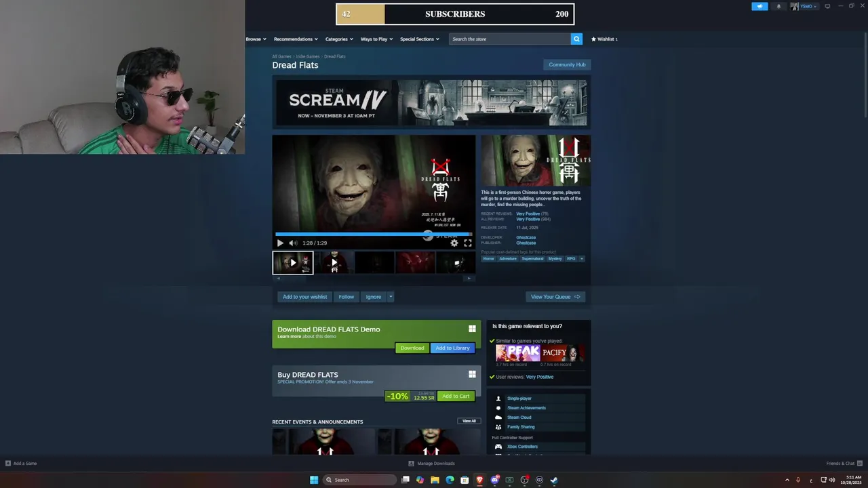Expand the Recommendations menu
This screenshot has height=488, width=868.
(296, 39)
